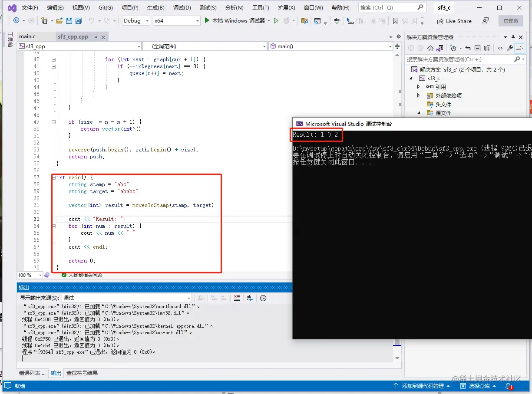Click the editor settings gear above code
Viewport: 532px width, 394px height.
pos(398,37)
